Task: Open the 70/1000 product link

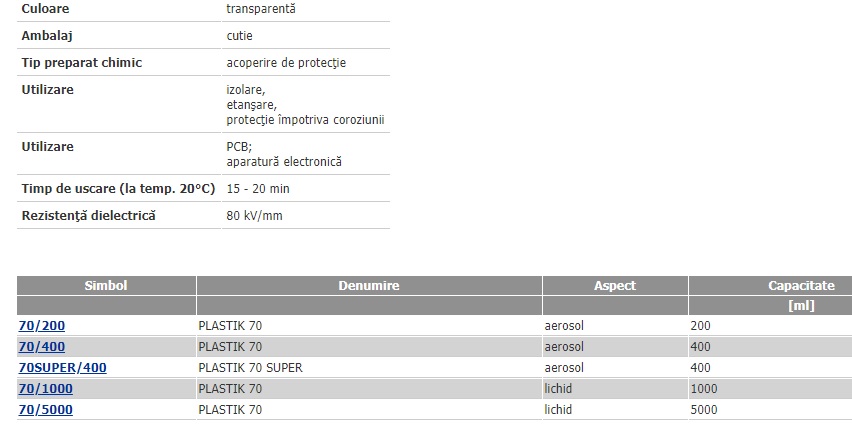Action: point(46,389)
